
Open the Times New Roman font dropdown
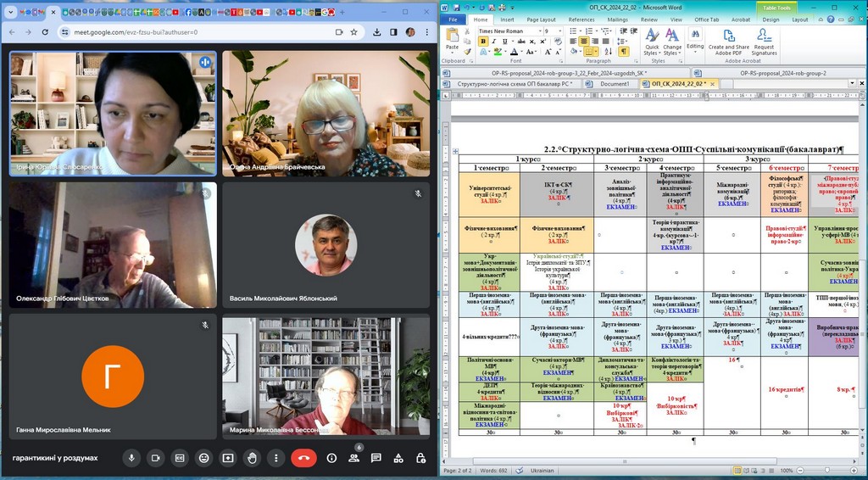(538, 31)
